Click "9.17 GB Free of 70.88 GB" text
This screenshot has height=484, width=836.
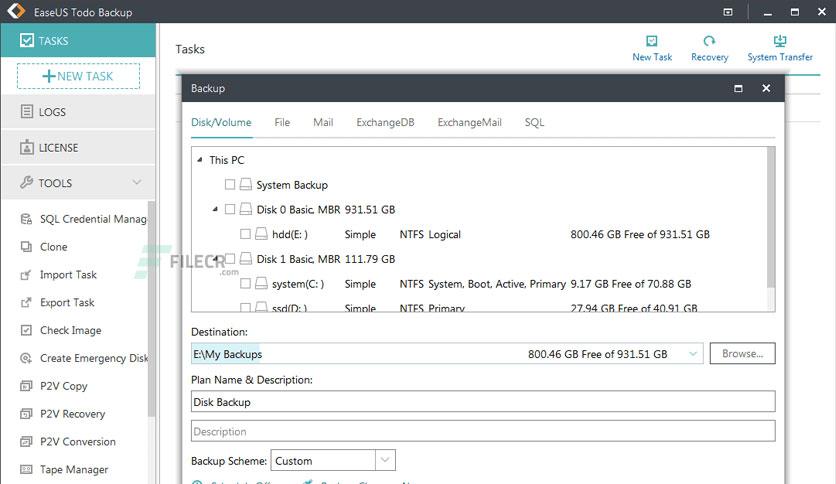(x=631, y=284)
